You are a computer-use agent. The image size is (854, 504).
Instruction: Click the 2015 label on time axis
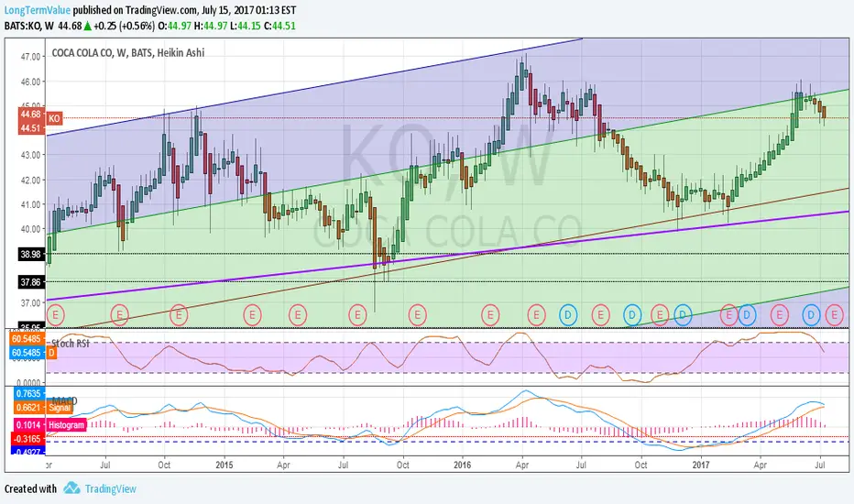point(224,465)
